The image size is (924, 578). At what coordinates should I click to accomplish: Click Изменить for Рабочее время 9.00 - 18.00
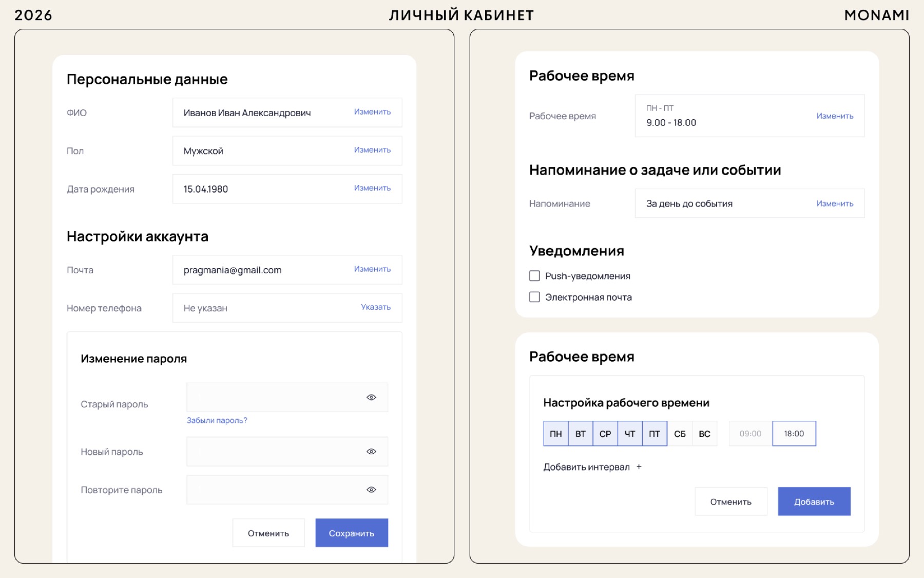point(835,116)
